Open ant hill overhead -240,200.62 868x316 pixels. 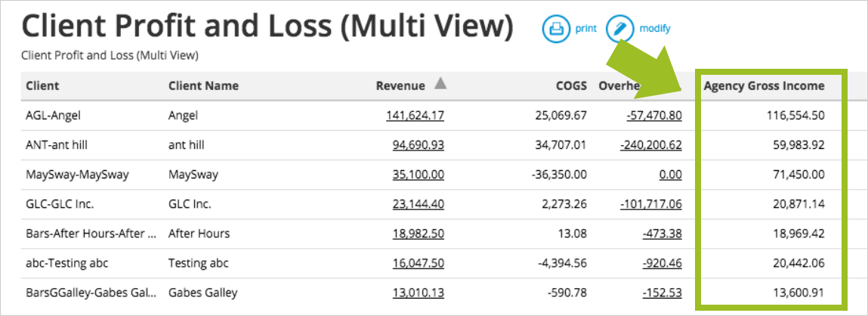650,145
